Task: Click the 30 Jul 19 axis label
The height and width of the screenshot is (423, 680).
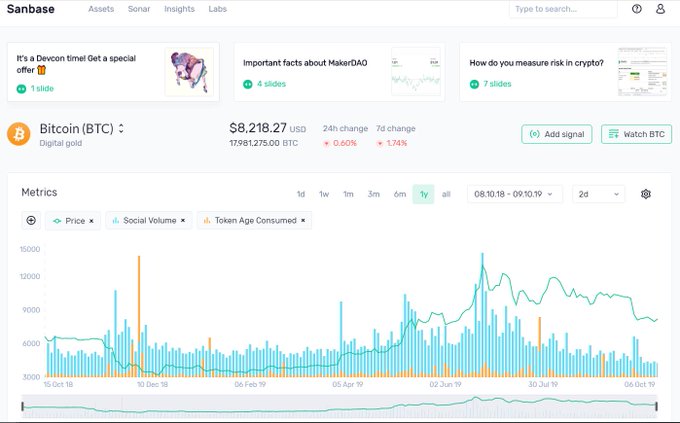Action: click(543, 384)
